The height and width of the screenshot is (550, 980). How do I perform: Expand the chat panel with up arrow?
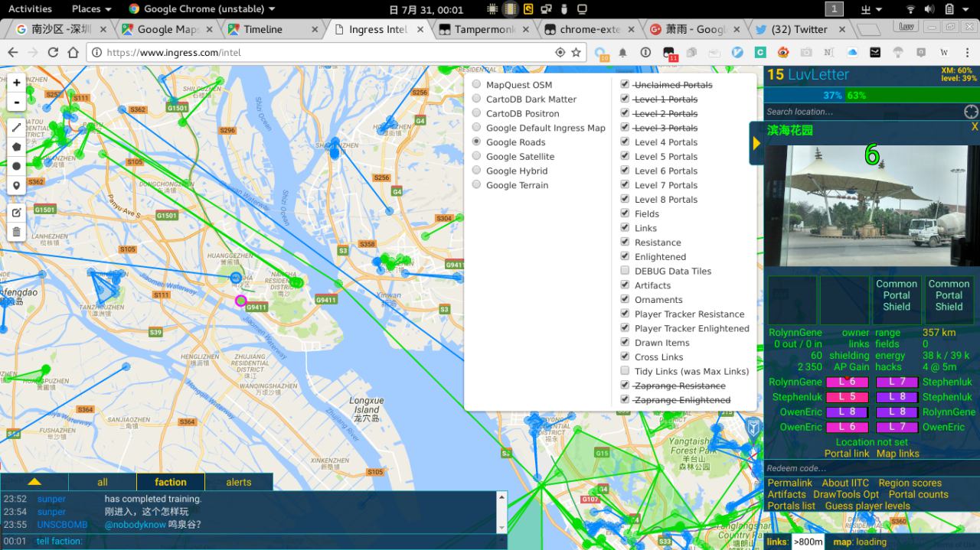coord(34,482)
